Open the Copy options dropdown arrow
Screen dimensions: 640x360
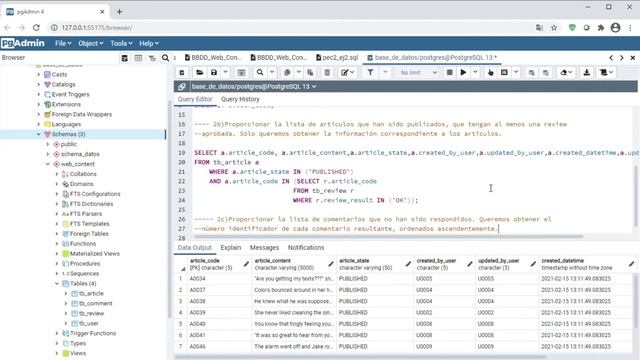pos(299,72)
